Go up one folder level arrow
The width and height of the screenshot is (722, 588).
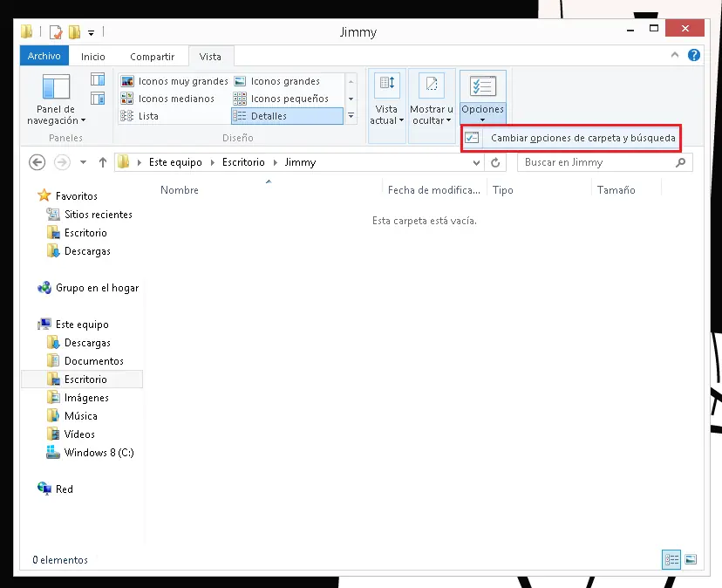(x=103, y=162)
